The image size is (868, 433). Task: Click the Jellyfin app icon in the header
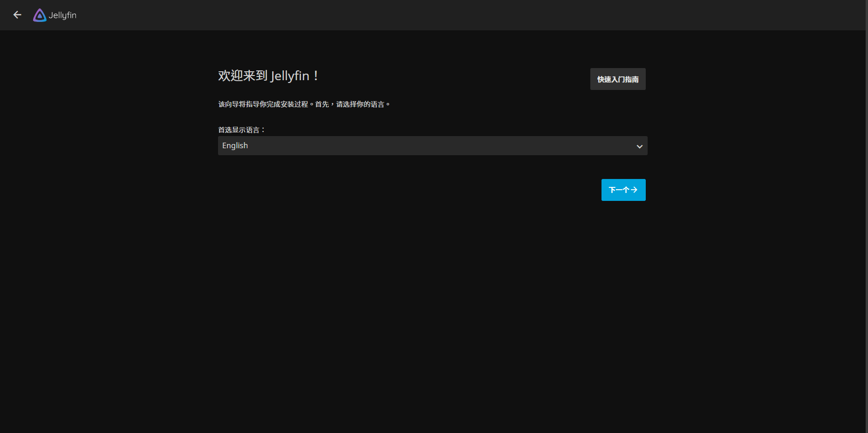[40, 15]
